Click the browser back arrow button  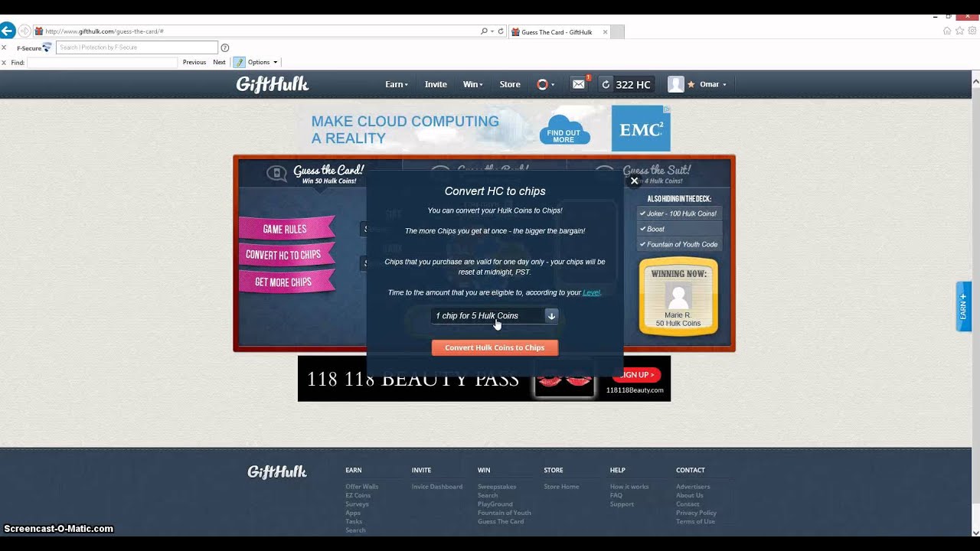(x=7, y=31)
